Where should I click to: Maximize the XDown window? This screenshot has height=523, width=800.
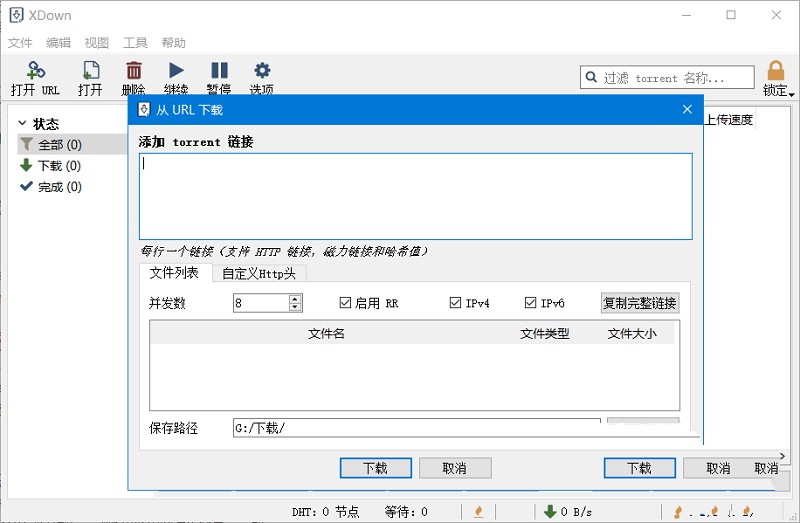click(x=731, y=15)
